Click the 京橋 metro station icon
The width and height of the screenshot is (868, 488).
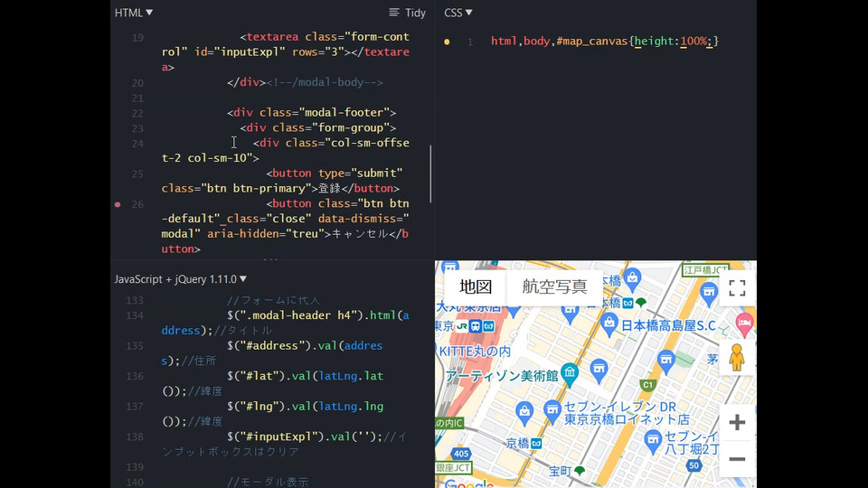point(536,443)
